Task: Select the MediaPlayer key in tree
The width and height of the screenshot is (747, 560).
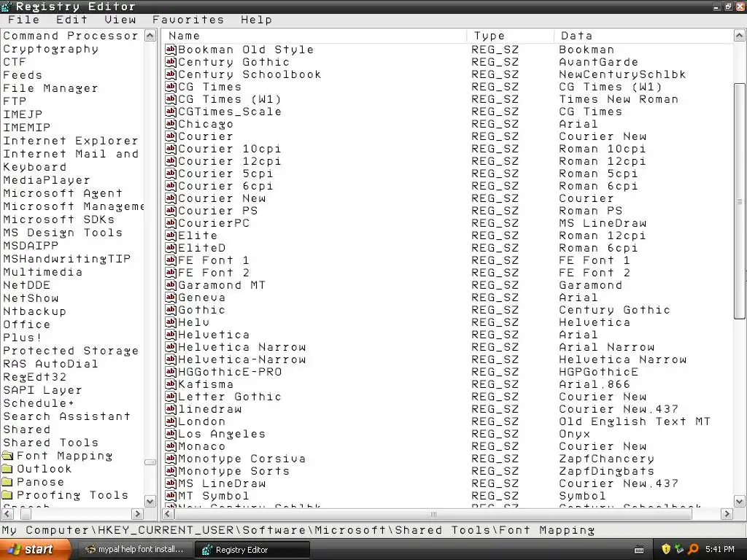Action: click(47, 180)
